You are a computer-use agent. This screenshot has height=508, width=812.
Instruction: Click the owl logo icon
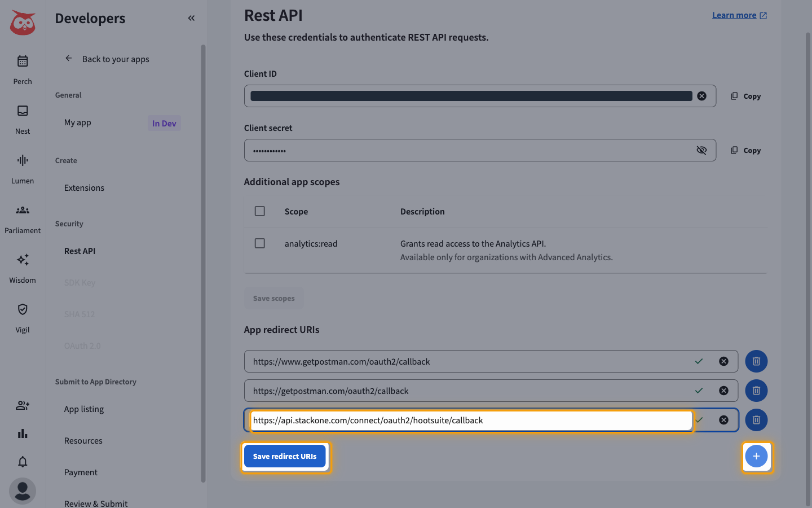click(23, 23)
